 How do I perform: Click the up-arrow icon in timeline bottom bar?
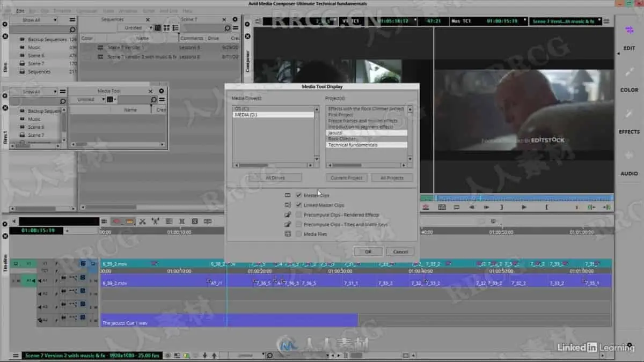214,355
